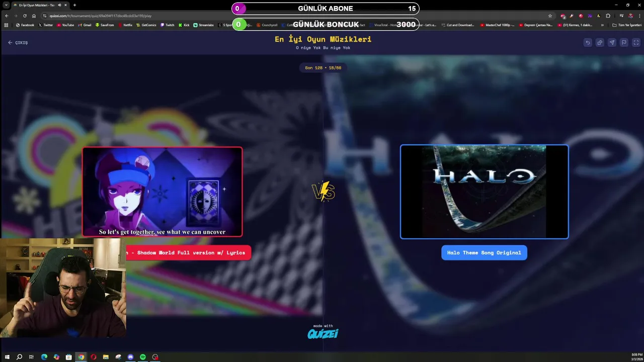Click the Son 128 round progress badge

[323, 67]
